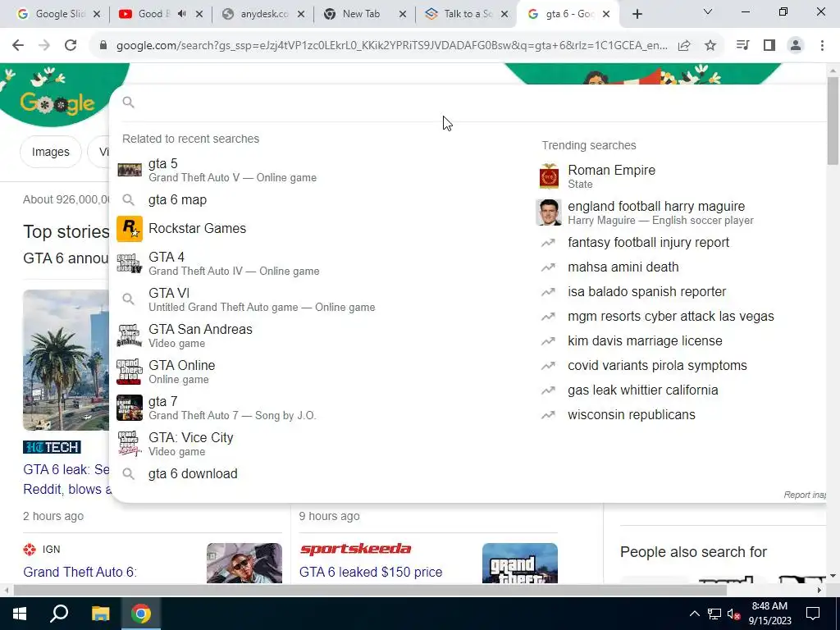Screen dimensions: 840x630
Task: Click the GTA San Andreas thumbnail icon
Action: [130, 336]
